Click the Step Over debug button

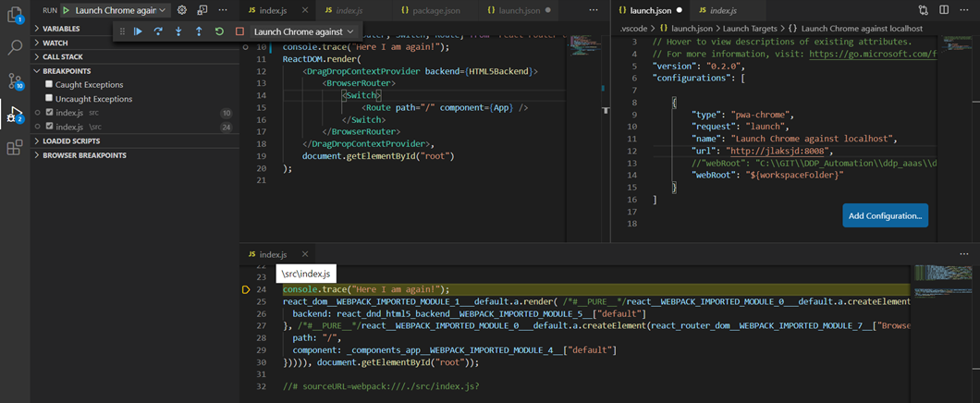(158, 31)
